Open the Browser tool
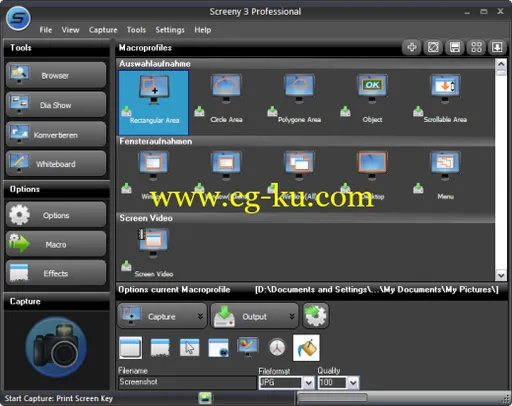The width and height of the screenshot is (512, 406). click(56, 75)
